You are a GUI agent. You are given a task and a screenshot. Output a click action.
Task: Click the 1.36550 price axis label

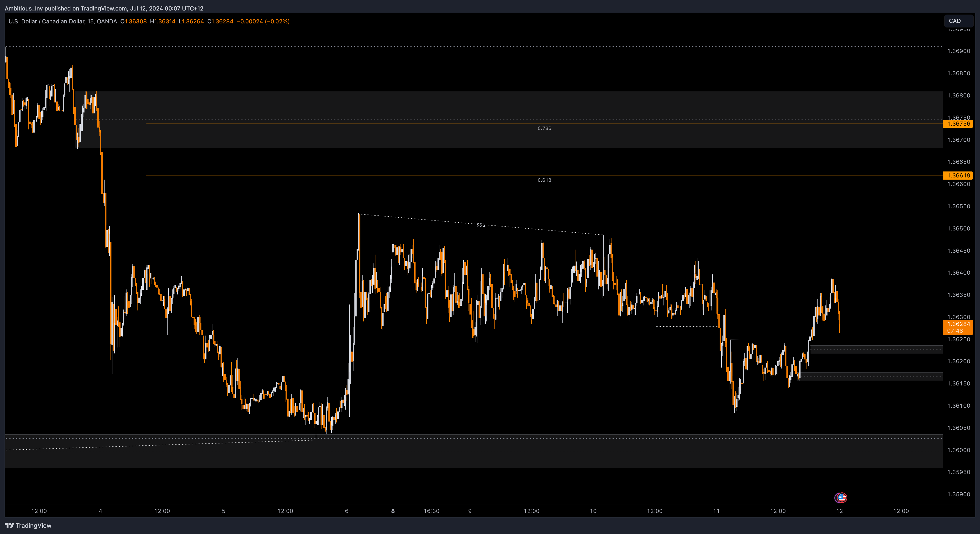click(x=959, y=206)
